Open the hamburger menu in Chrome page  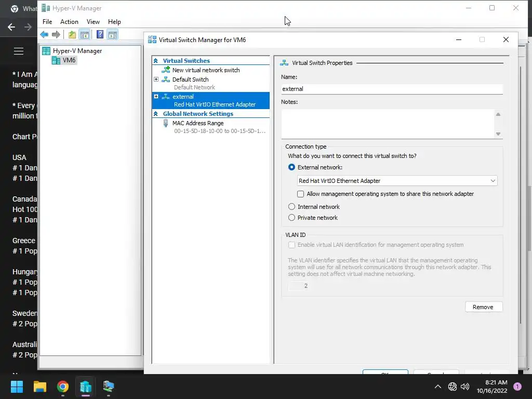click(19, 51)
